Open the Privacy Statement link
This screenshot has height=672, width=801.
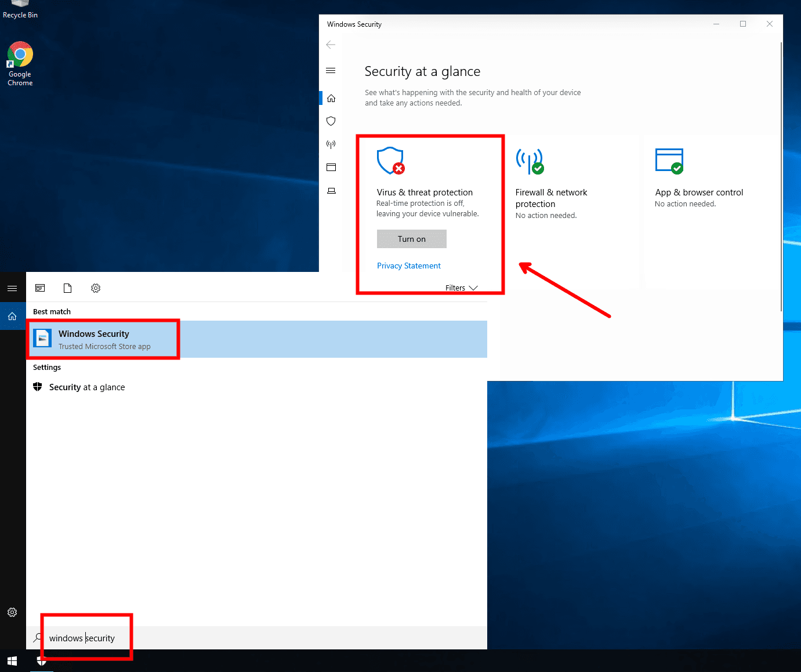pyautogui.click(x=408, y=266)
